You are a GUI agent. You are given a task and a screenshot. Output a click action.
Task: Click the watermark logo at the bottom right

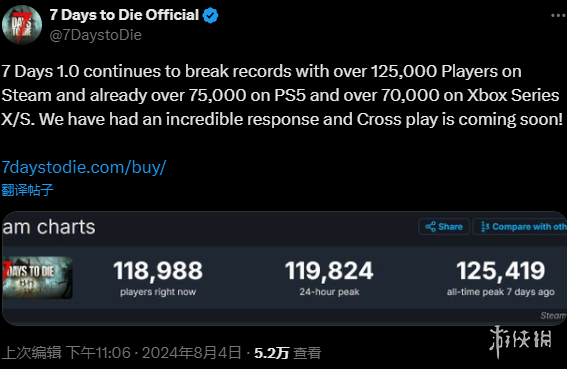(521, 341)
